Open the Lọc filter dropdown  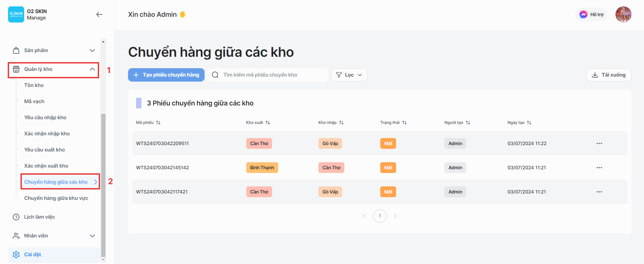pyautogui.click(x=349, y=75)
